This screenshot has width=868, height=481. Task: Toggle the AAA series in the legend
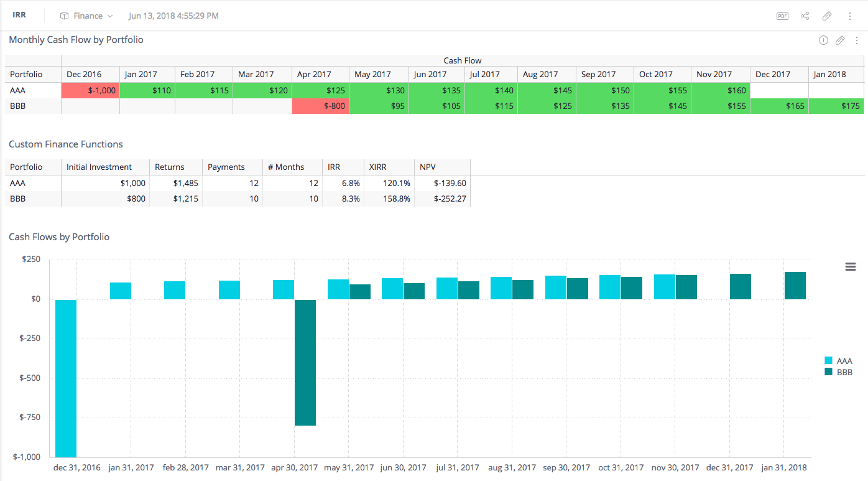(838, 361)
